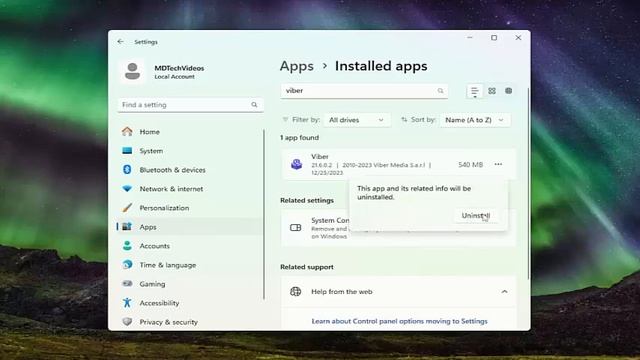Click the Viber app name text
Image resolution: width=640 pixels, height=360 pixels.
[320, 156]
